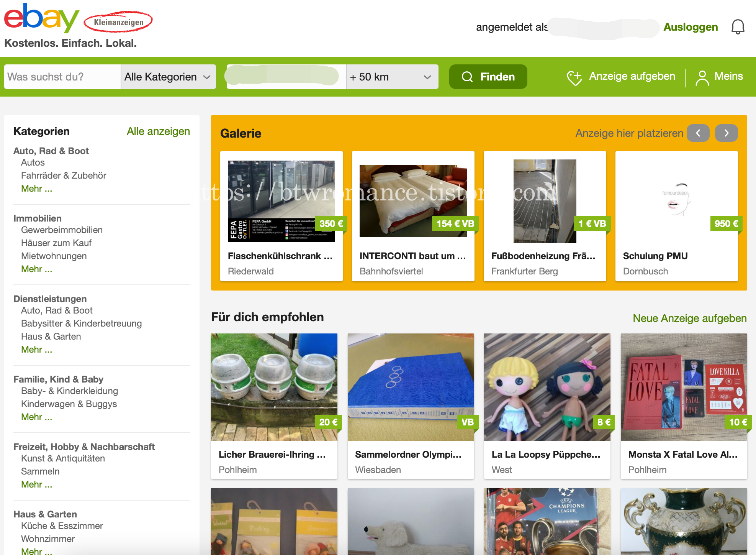Expand Mehr under Auto, Rad & Boot
Viewport: 756px width, 555px height.
tap(36, 189)
